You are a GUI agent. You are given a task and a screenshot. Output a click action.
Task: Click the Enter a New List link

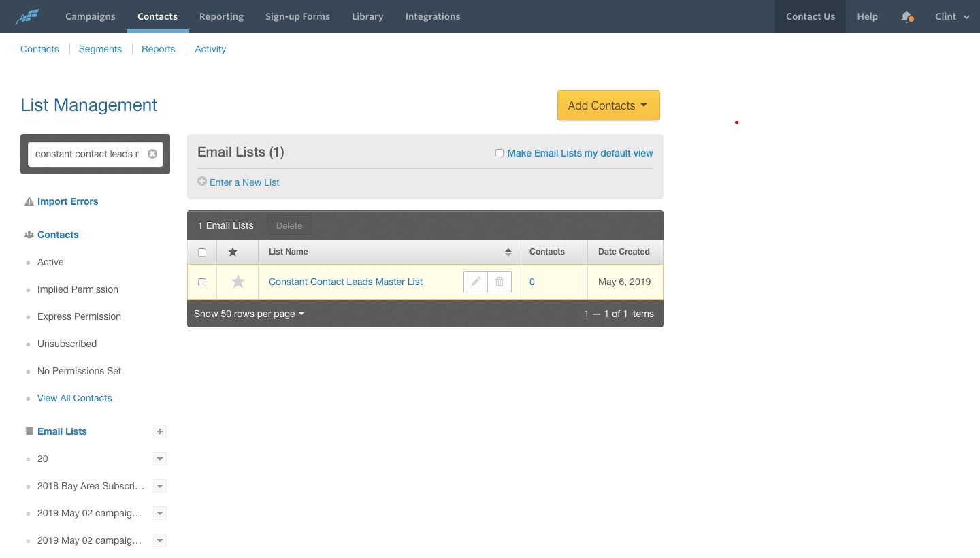click(244, 182)
